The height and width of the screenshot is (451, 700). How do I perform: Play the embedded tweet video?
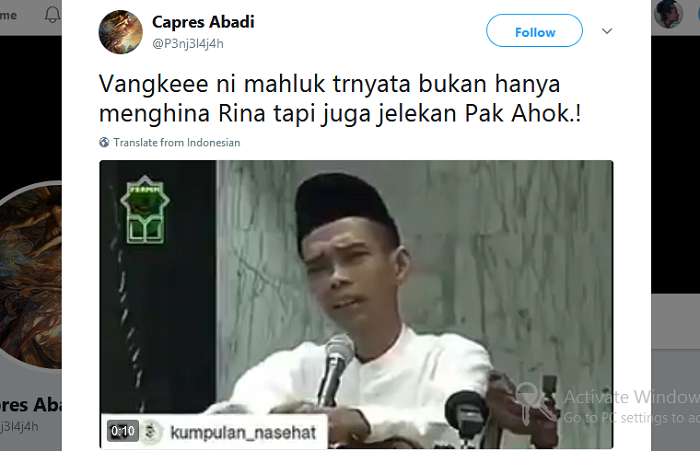tap(356, 305)
